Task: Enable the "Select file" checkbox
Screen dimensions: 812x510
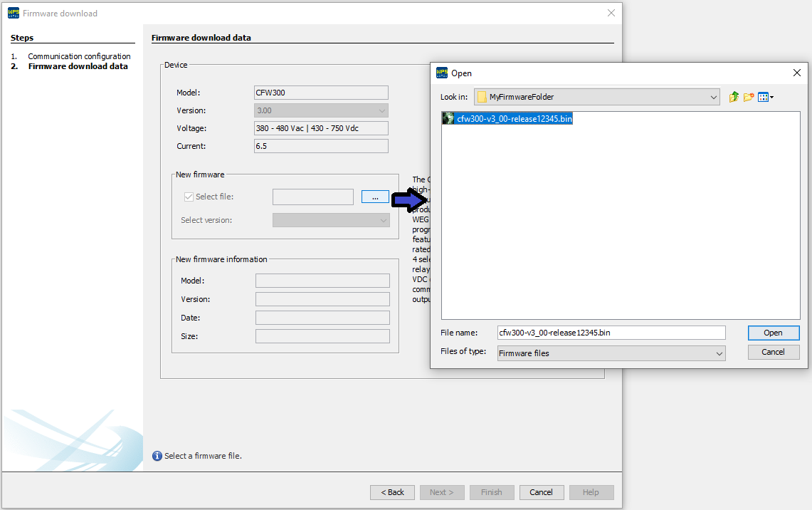Action: (x=189, y=197)
